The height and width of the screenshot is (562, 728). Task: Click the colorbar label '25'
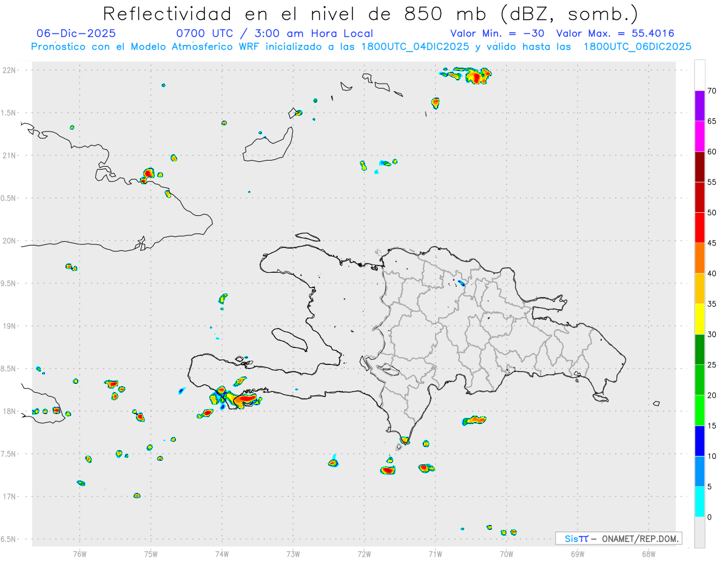point(712,365)
